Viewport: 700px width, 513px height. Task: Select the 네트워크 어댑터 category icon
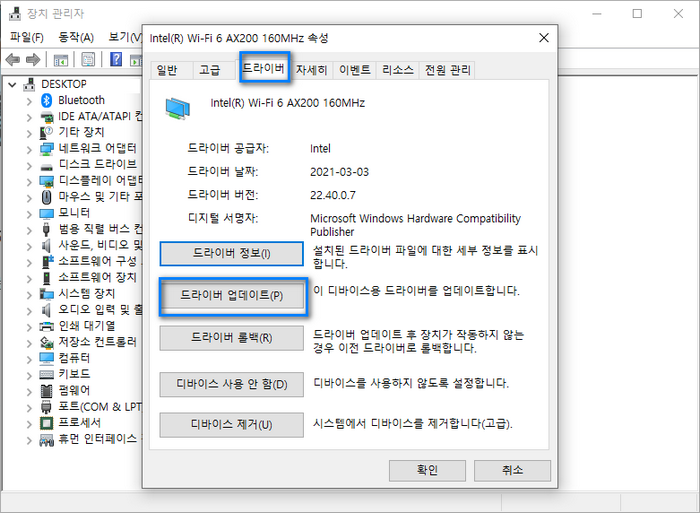(x=46, y=149)
